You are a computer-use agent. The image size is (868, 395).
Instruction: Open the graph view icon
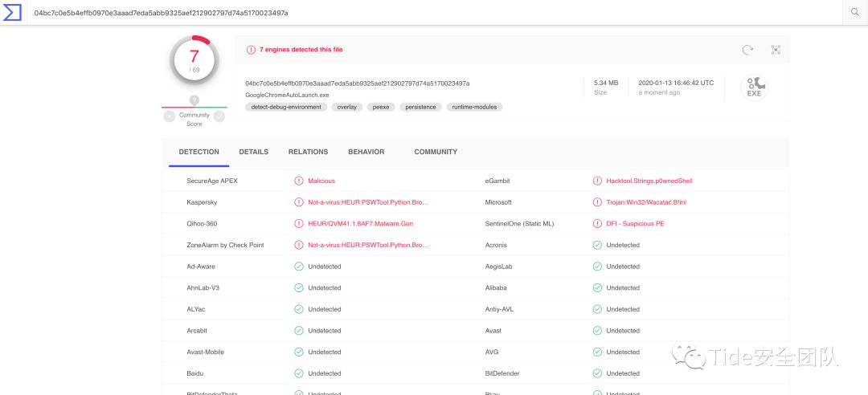pos(776,50)
